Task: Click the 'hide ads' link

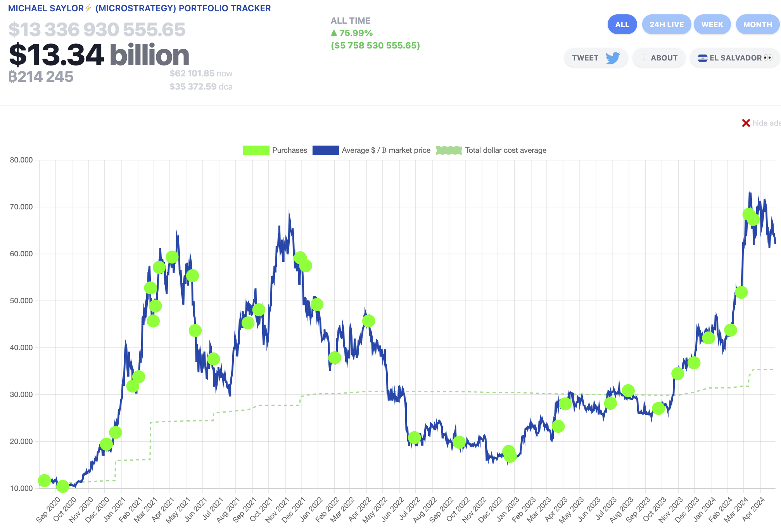Action: pyautogui.click(x=766, y=123)
